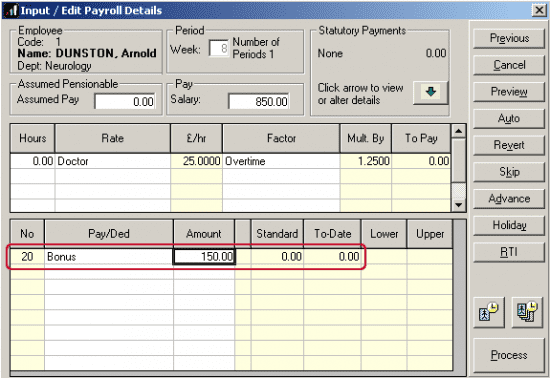
Task: Click the Rate column header
Action: pos(113,138)
